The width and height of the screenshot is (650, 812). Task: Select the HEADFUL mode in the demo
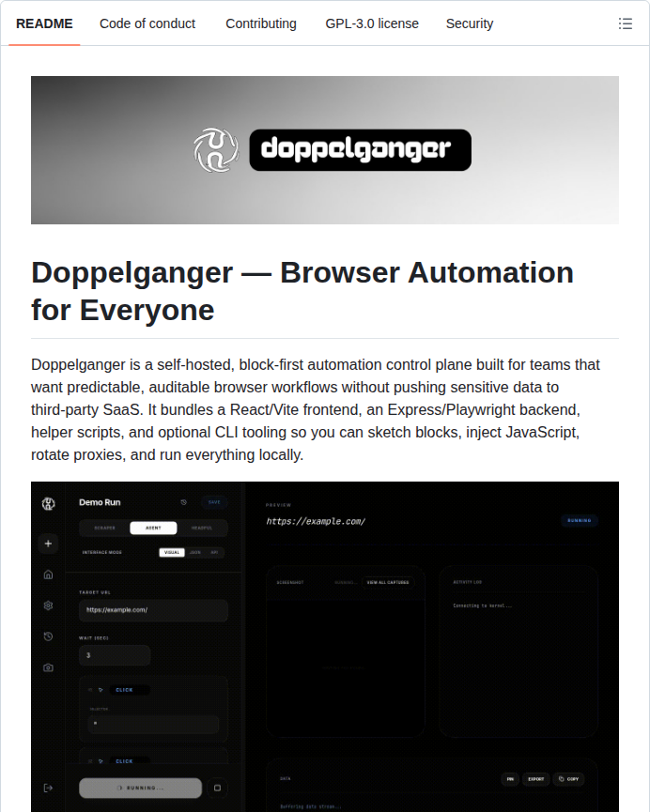coord(202,528)
